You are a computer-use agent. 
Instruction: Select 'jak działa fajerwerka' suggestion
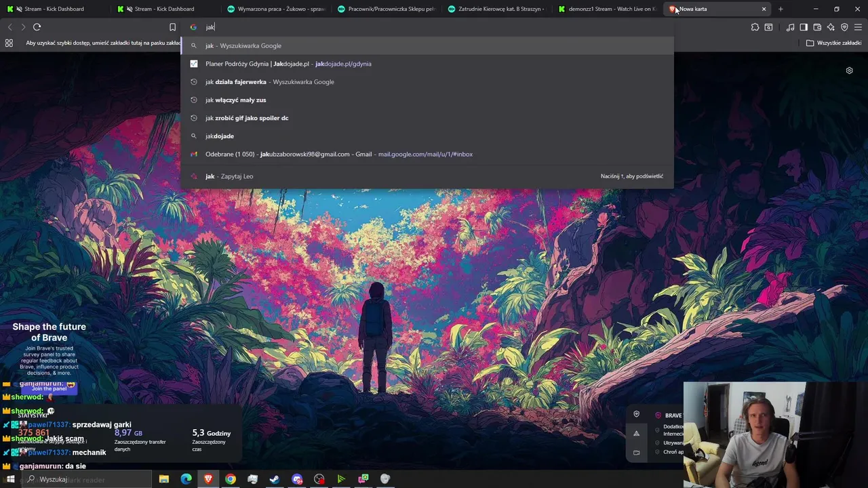(427, 82)
